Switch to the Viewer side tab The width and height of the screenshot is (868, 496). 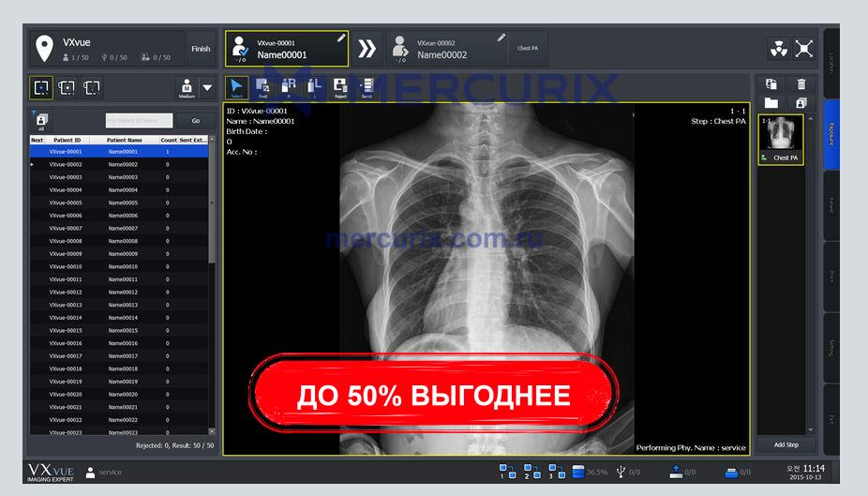(x=831, y=205)
